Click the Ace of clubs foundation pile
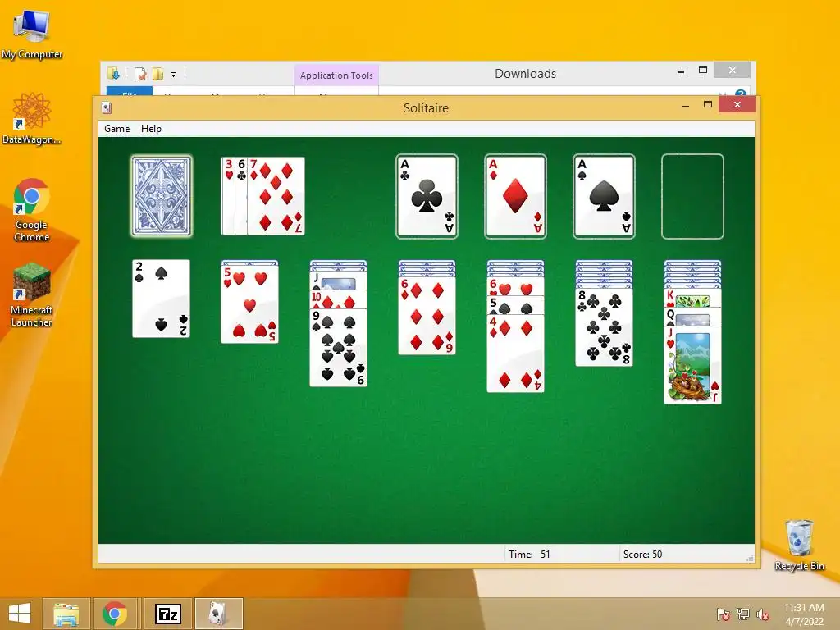The height and width of the screenshot is (630, 840). point(427,196)
